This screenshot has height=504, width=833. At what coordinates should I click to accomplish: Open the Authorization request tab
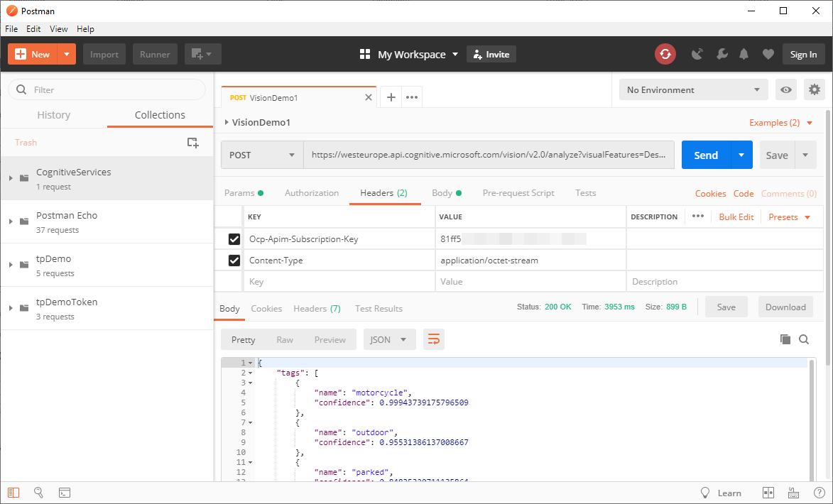[x=312, y=193]
